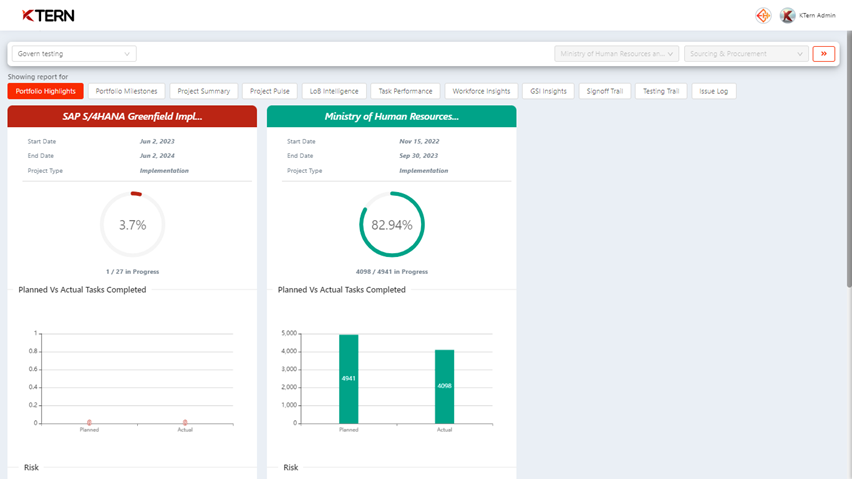The height and width of the screenshot is (479, 852).
Task: Click the double-arrow go button
Action: (x=824, y=54)
